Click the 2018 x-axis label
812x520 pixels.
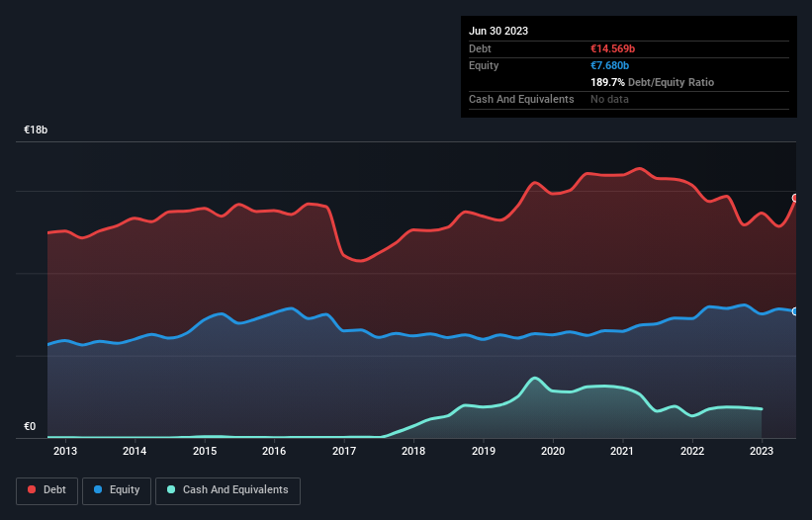point(413,451)
